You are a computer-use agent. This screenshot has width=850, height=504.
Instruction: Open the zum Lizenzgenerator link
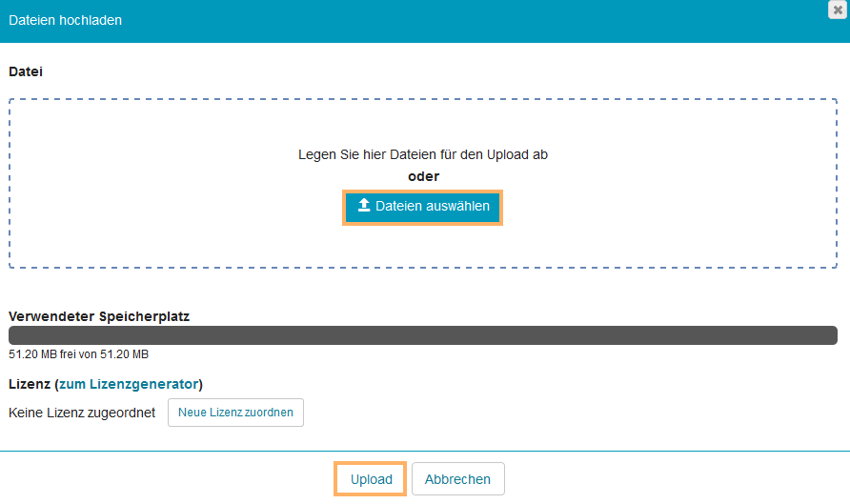point(129,384)
